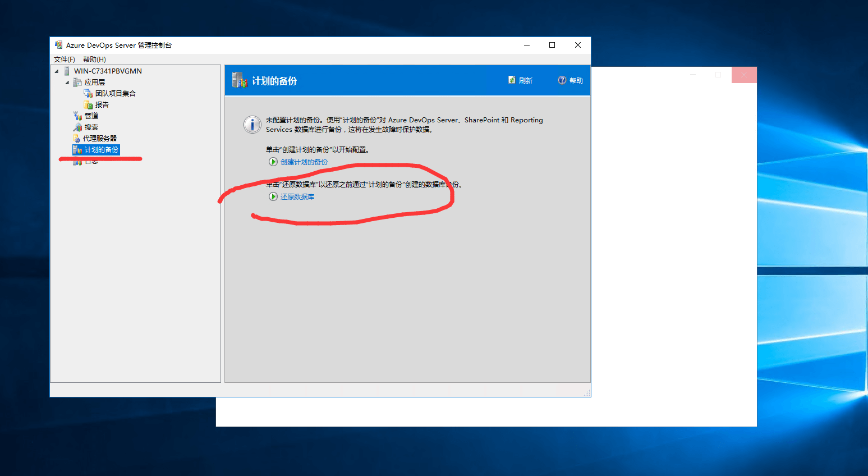The height and width of the screenshot is (476, 868).
Task: Collapse the 应用层 tree branch
Action: coord(67,83)
